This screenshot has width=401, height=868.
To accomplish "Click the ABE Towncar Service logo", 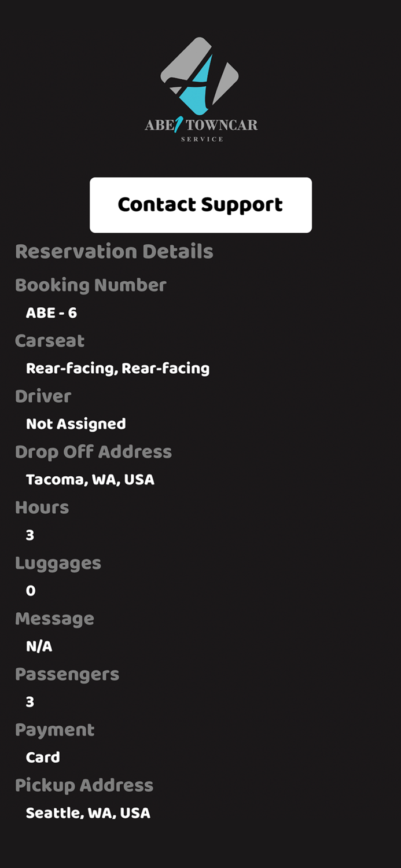I will [200, 87].
